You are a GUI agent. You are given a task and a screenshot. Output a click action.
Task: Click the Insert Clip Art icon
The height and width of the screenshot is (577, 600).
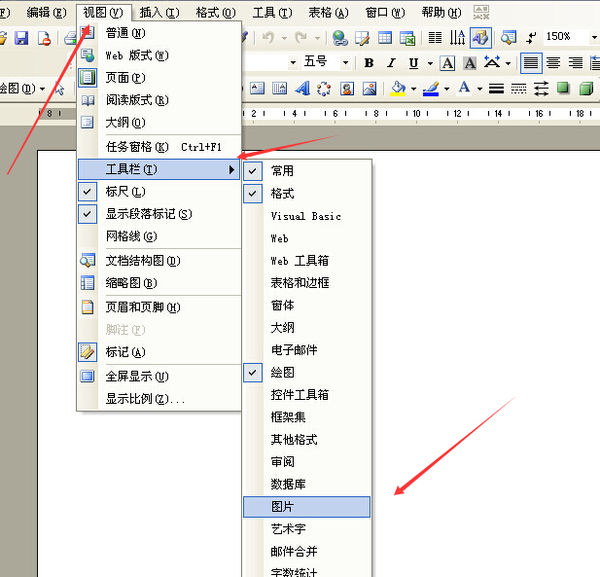(347, 88)
